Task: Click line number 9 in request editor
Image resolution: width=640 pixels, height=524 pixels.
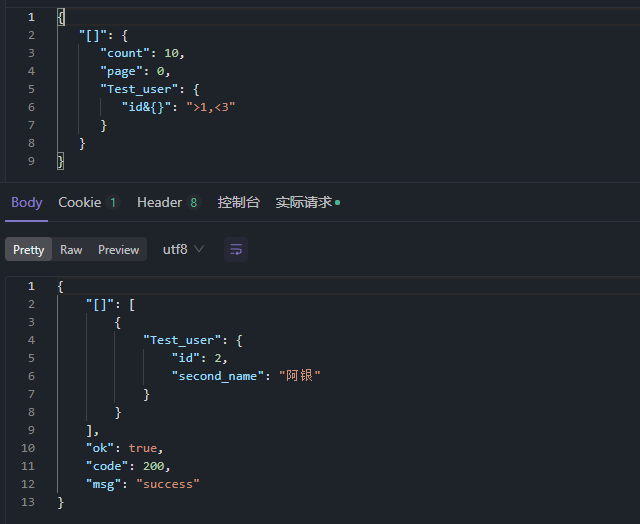Action: (31, 161)
